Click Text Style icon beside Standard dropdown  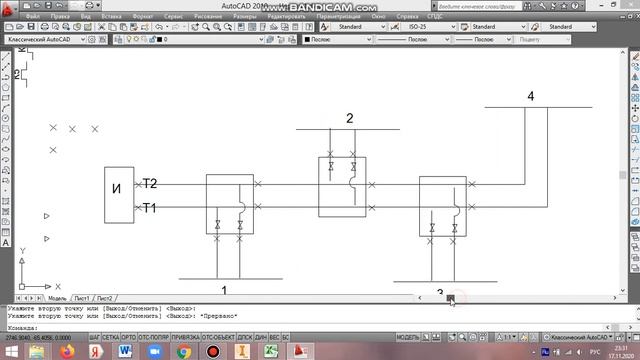pyautogui.click(x=324, y=27)
